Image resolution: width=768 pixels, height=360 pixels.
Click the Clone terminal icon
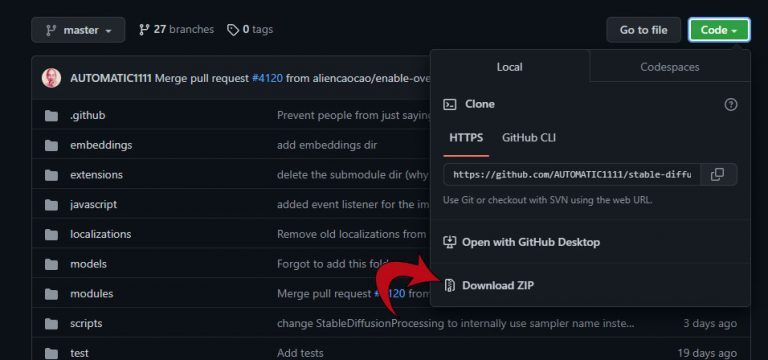tap(450, 104)
